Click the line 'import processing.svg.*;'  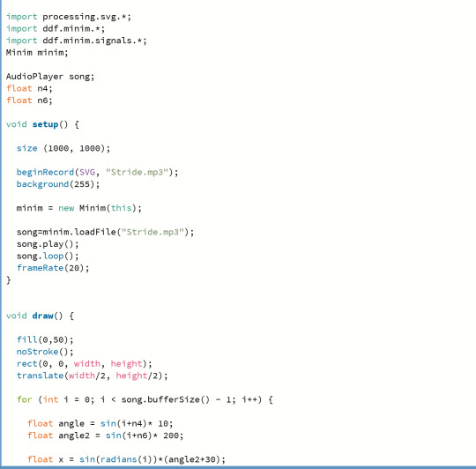(69, 17)
